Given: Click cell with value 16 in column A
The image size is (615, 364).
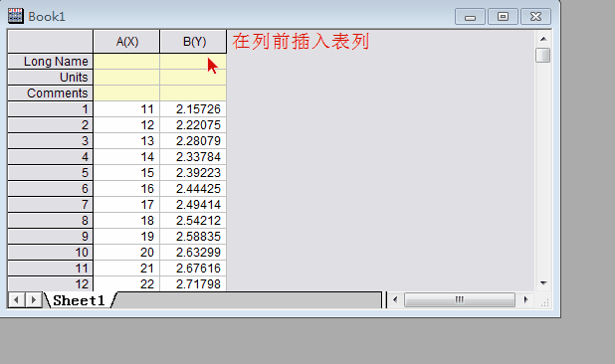Looking at the screenshot, I should 126,189.
